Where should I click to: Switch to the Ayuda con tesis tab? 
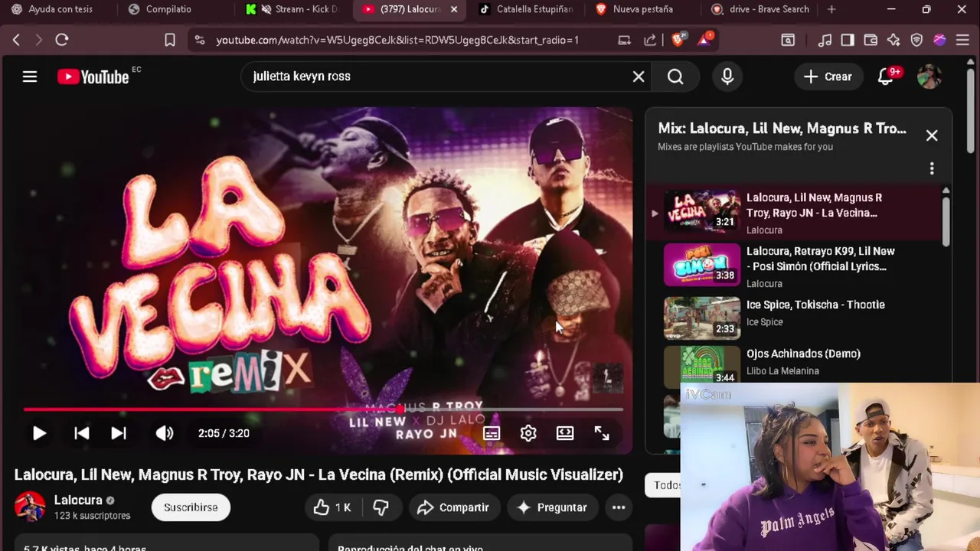(x=58, y=9)
